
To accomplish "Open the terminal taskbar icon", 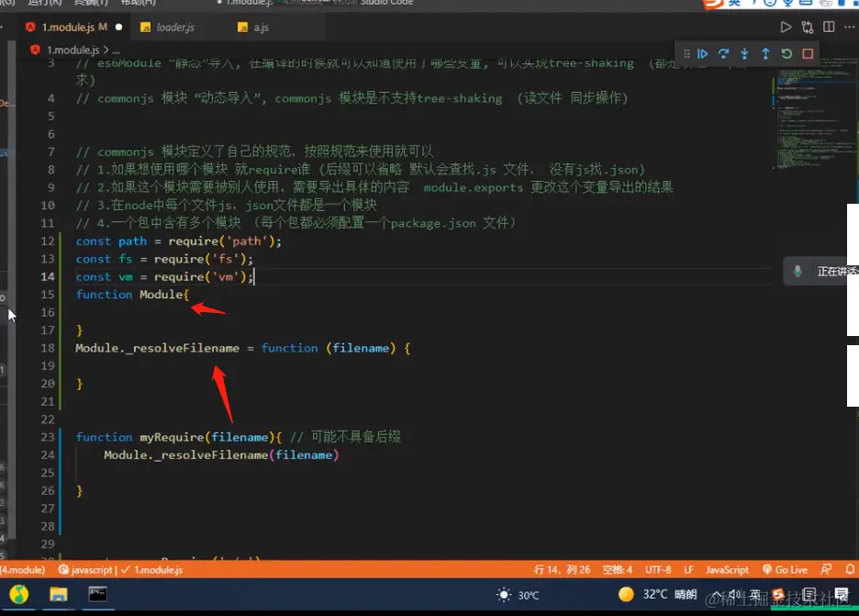I will (x=97, y=594).
